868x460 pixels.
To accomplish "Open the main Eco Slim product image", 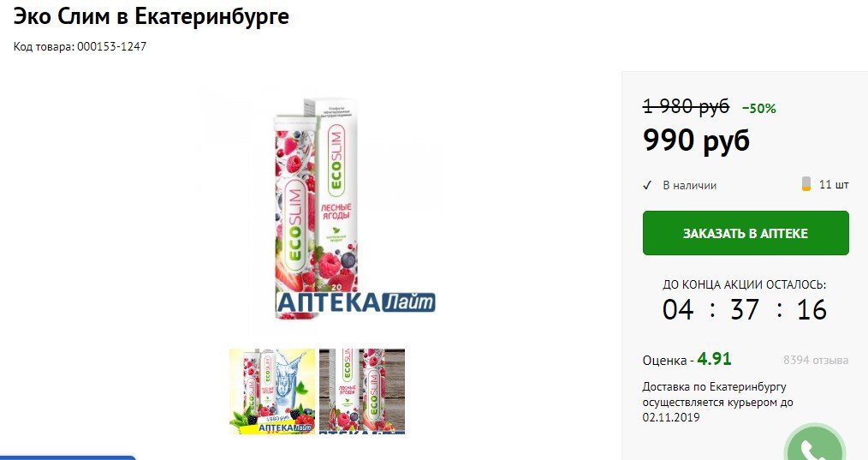I will pyautogui.click(x=318, y=210).
